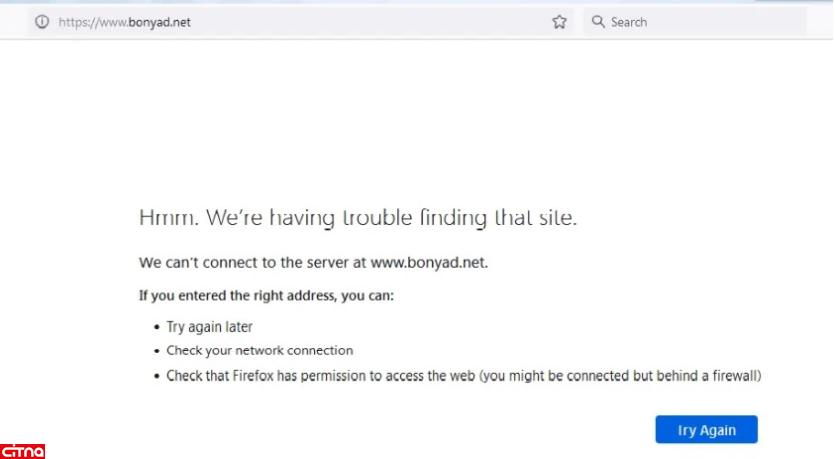
Task: Open the site information icon
Action: [x=42, y=22]
